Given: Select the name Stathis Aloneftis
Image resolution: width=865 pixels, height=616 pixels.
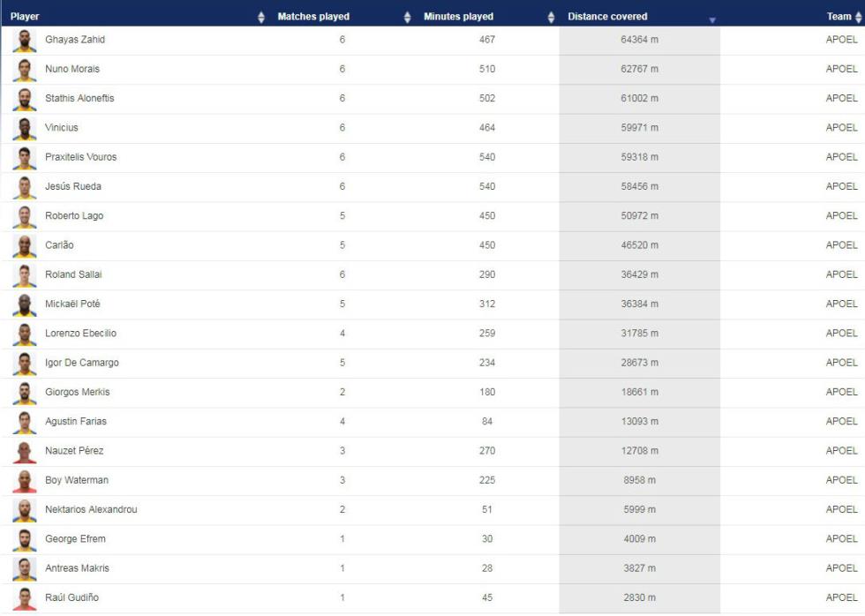Looking at the screenshot, I should (79, 98).
